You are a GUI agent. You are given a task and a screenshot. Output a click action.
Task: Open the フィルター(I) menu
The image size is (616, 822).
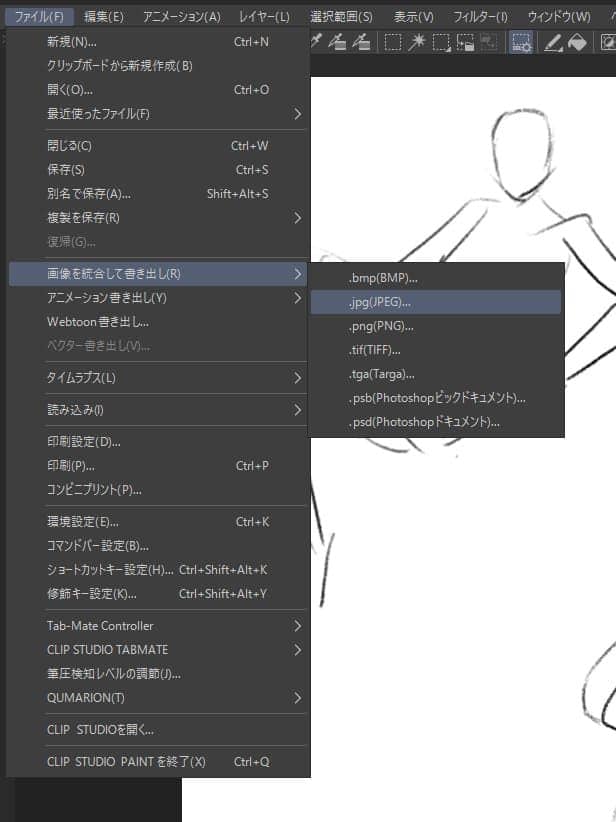pos(480,17)
